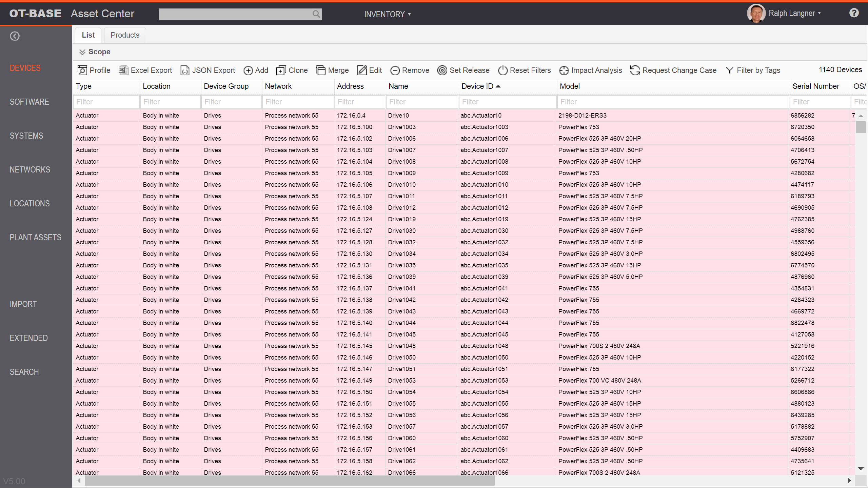This screenshot has height=488, width=868.
Task: Open the INVENTORY dropdown menu
Action: (388, 14)
